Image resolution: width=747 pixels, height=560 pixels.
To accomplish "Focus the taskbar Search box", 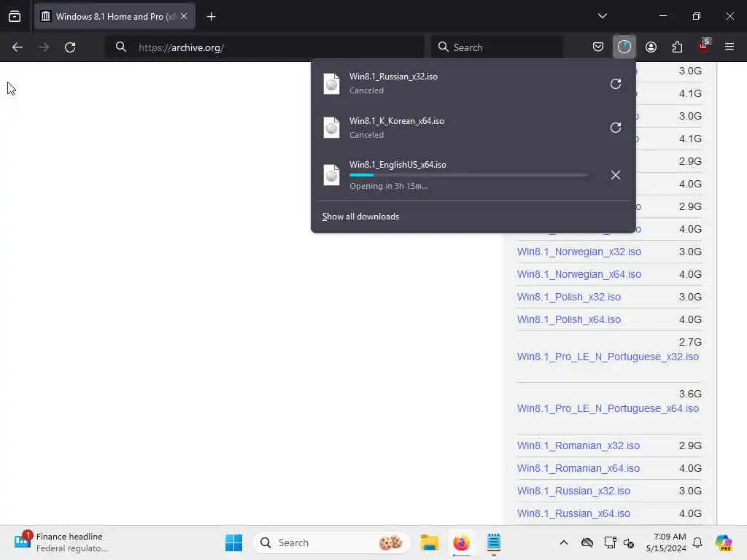I will pyautogui.click(x=332, y=542).
